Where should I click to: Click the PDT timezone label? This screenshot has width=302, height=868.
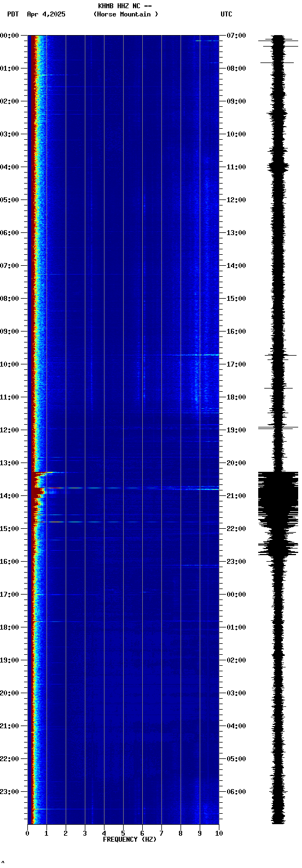13,14
